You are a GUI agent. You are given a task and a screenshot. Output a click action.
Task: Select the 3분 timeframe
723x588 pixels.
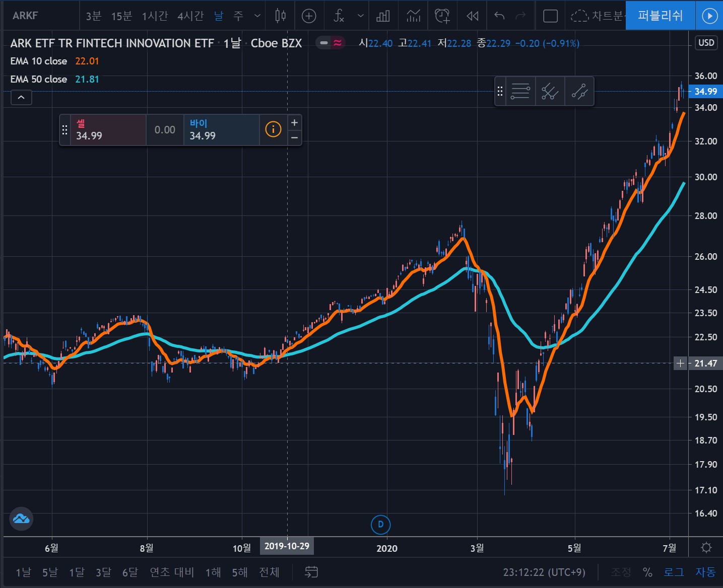[93, 16]
